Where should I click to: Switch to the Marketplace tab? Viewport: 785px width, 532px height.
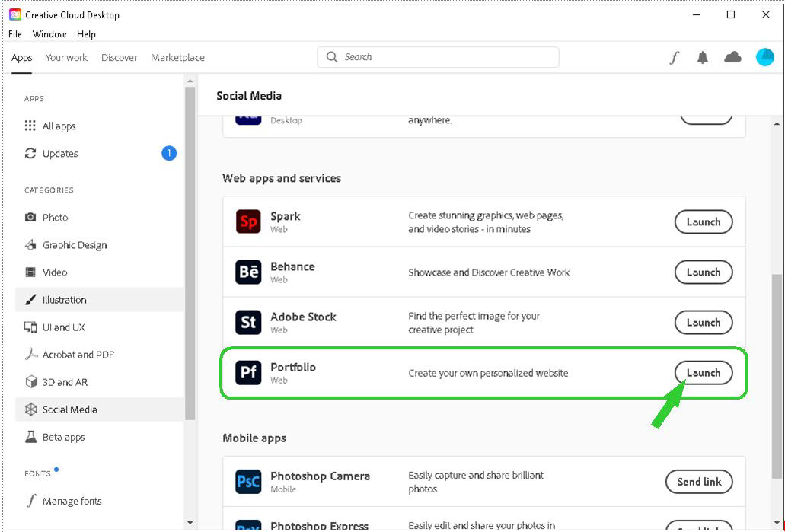[x=177, y=58]
